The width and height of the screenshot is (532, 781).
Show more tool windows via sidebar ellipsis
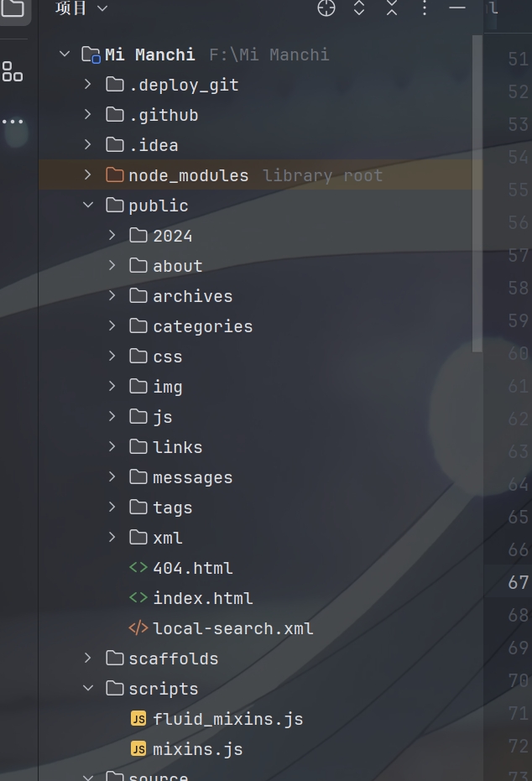pos(13,122)
